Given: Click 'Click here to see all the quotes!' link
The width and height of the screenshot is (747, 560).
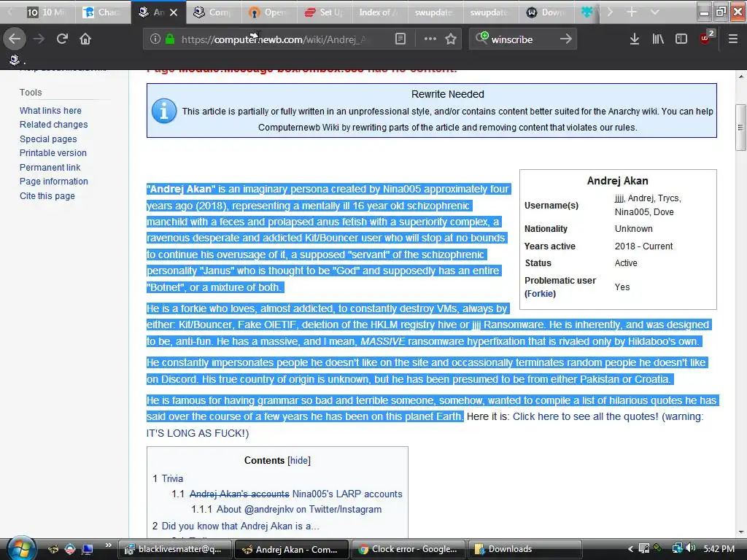Looking at the screenshot, I should (586, 416).
